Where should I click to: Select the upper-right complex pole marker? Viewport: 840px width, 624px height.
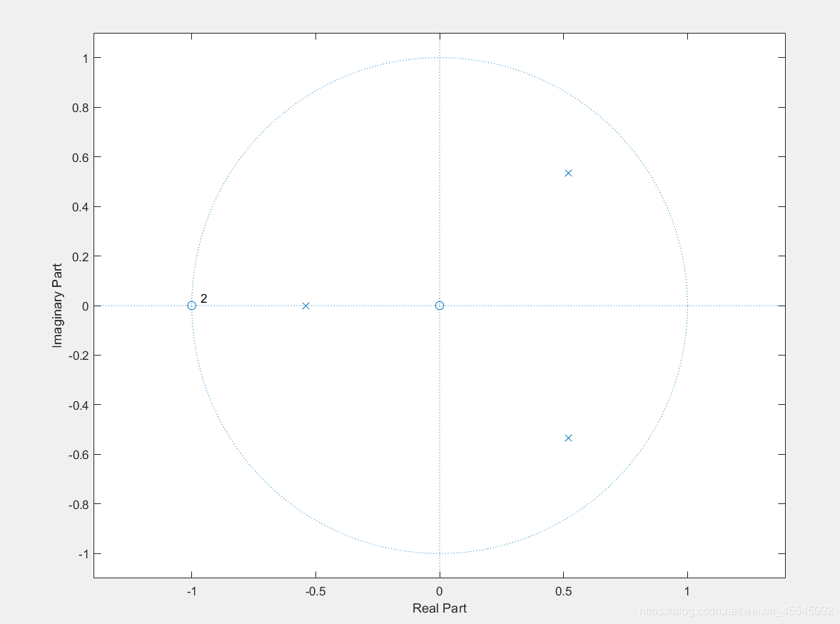click(568, 173)
